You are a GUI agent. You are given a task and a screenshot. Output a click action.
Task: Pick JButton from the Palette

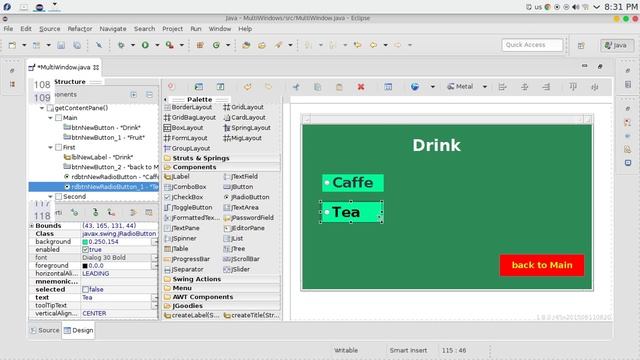[238, 187]
